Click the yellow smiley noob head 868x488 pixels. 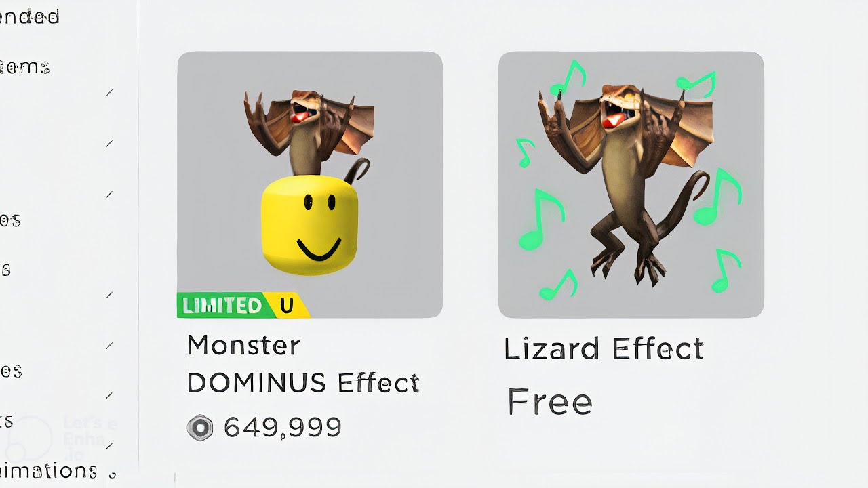[309, 224]
